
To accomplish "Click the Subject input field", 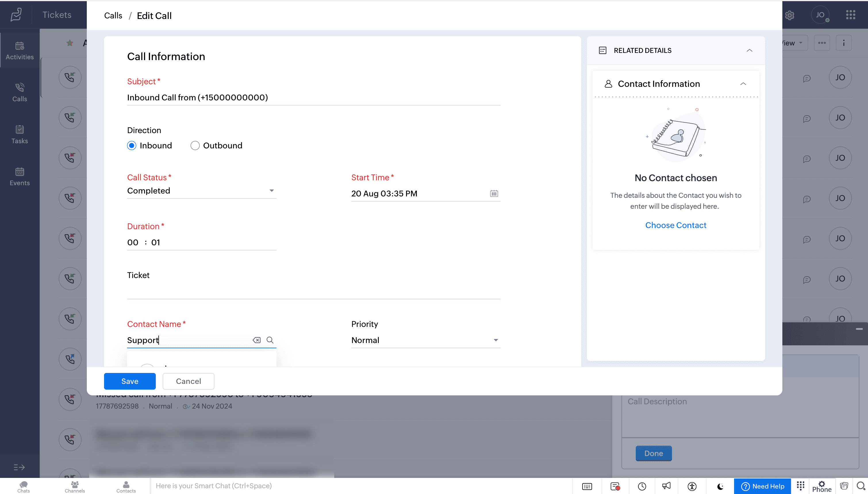I will [313, 98].
